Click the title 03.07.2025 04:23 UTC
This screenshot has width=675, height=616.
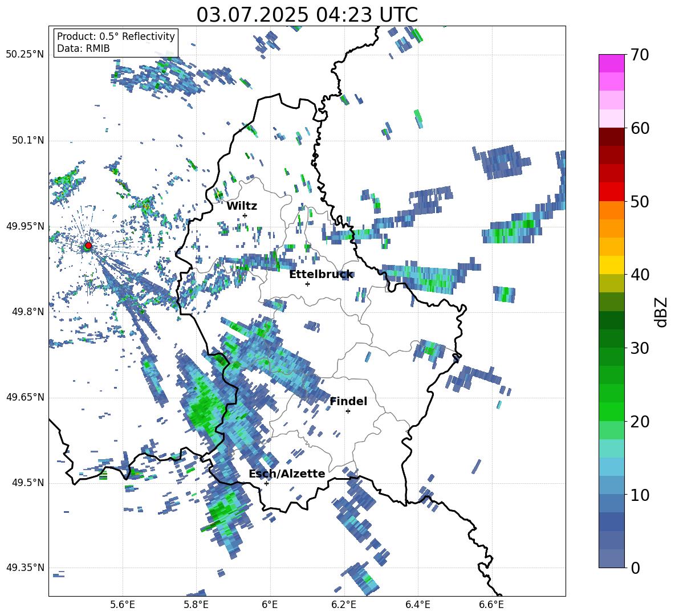307,15
